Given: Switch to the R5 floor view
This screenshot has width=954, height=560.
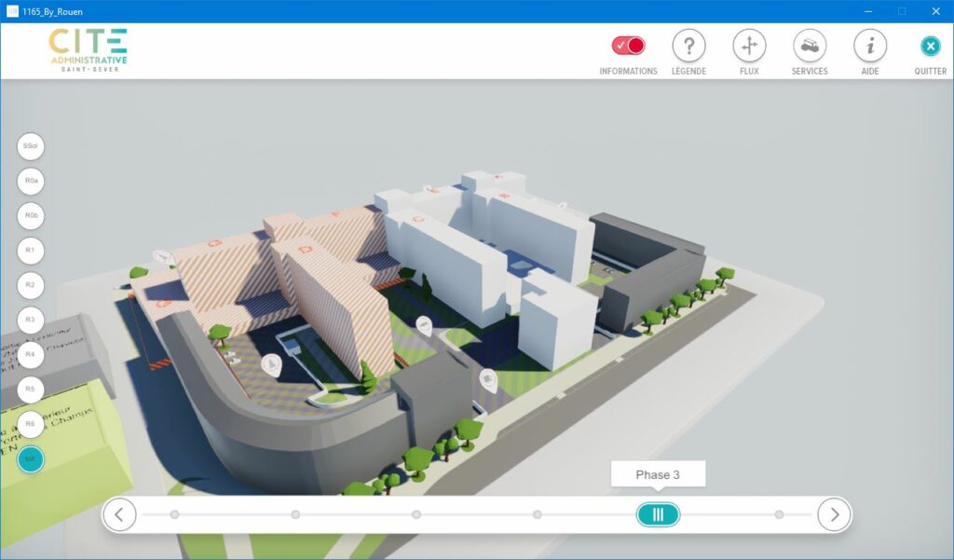Looking at the screenshot, I should click(x=31, y=389).
